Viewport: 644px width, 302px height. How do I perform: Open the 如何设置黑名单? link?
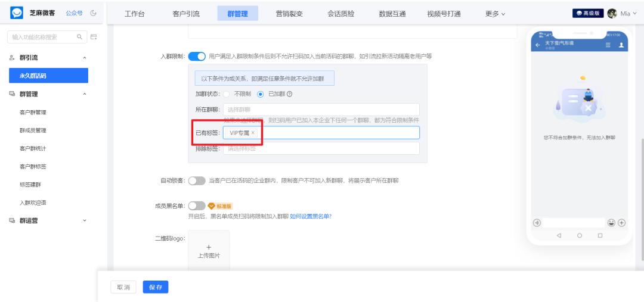311,217
